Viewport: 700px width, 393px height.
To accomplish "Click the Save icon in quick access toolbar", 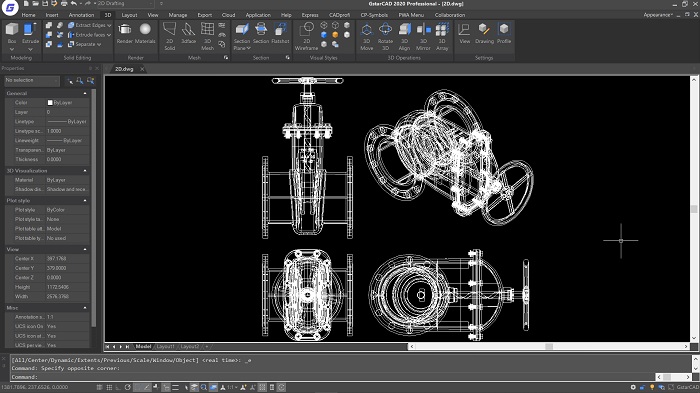I will coord(45,4).
